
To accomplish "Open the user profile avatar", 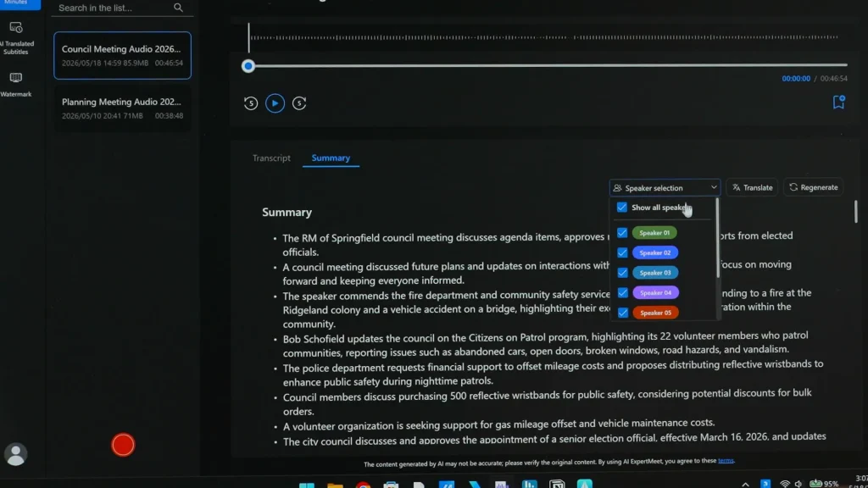I will tap(15, 454).
